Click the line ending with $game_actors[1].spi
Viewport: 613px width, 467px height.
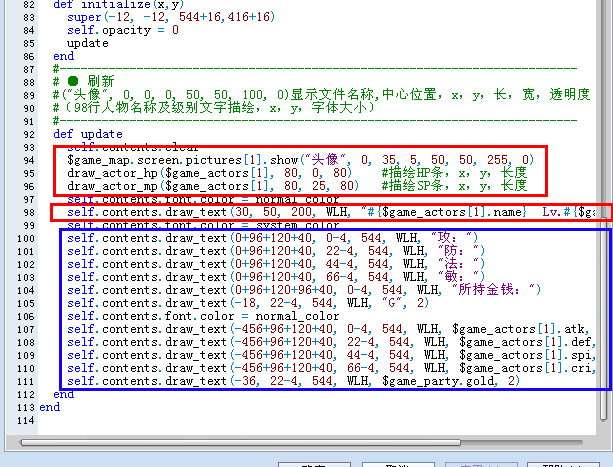click(331, 355)
